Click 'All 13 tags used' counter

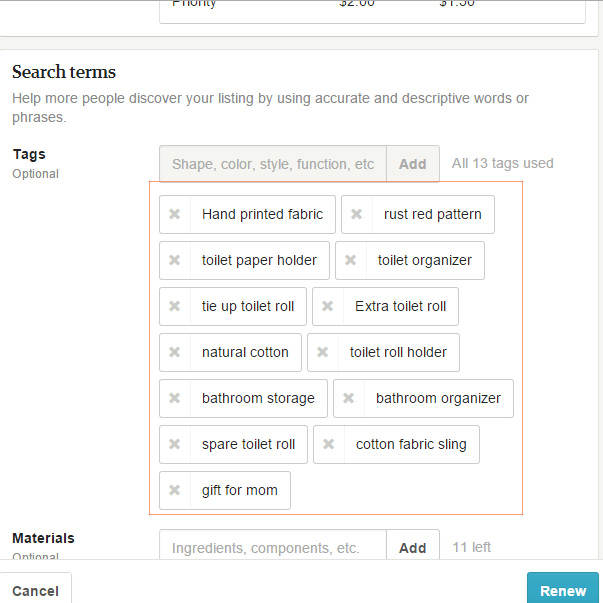[502, 163]
